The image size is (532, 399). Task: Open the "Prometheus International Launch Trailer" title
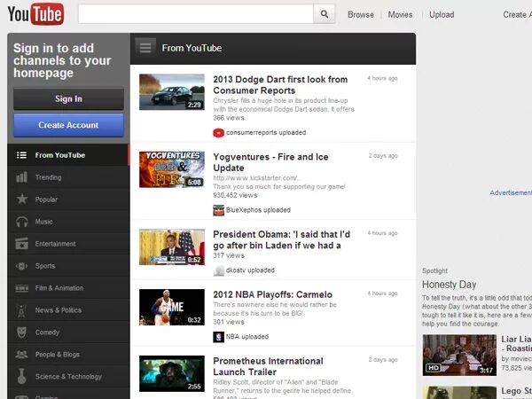(268, 366)
